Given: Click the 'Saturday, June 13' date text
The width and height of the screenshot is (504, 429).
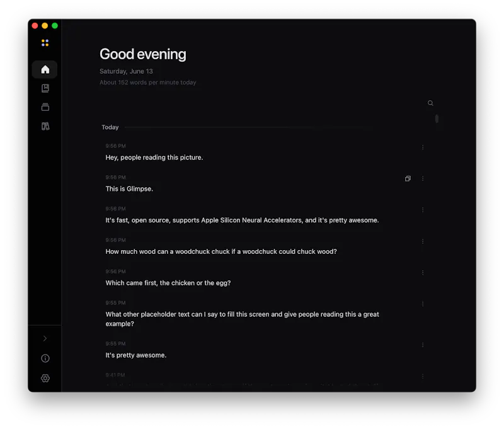Looking at the screenshot, I should coord(126,71).
